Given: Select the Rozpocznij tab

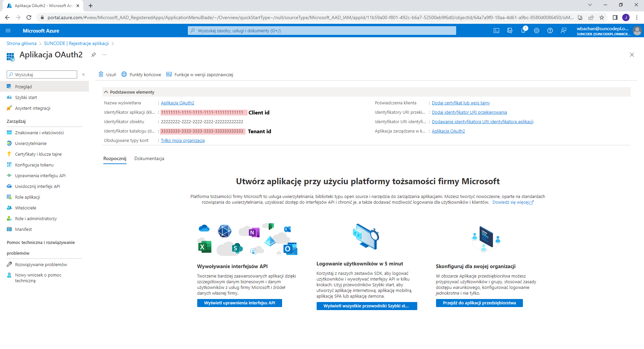Looking at the screenshot, I should (115, 158).
